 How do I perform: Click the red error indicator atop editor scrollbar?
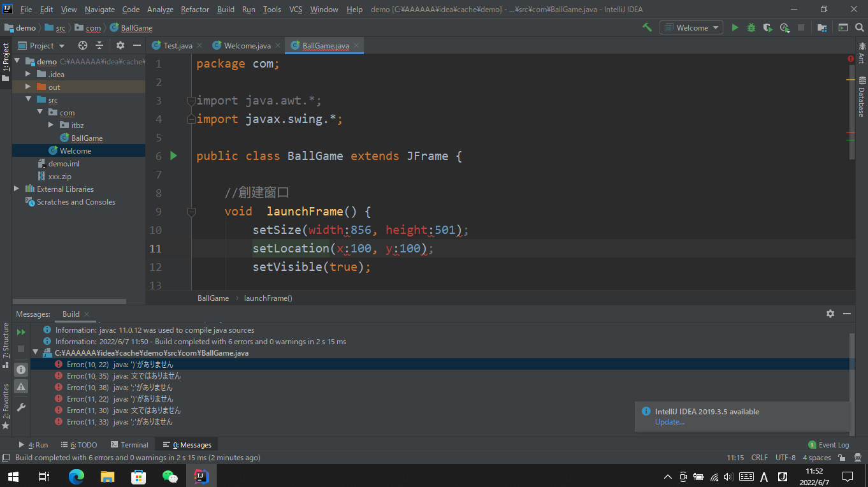(851, 59)
